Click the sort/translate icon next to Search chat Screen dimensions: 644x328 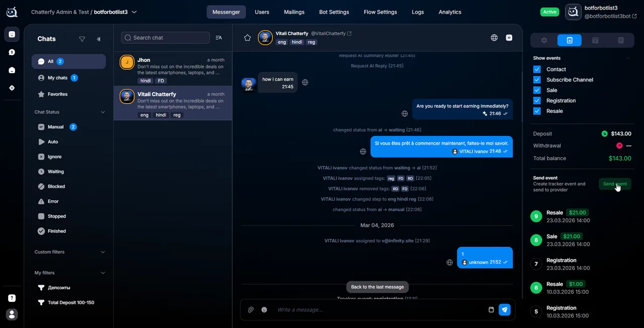(x=218, y=38)
